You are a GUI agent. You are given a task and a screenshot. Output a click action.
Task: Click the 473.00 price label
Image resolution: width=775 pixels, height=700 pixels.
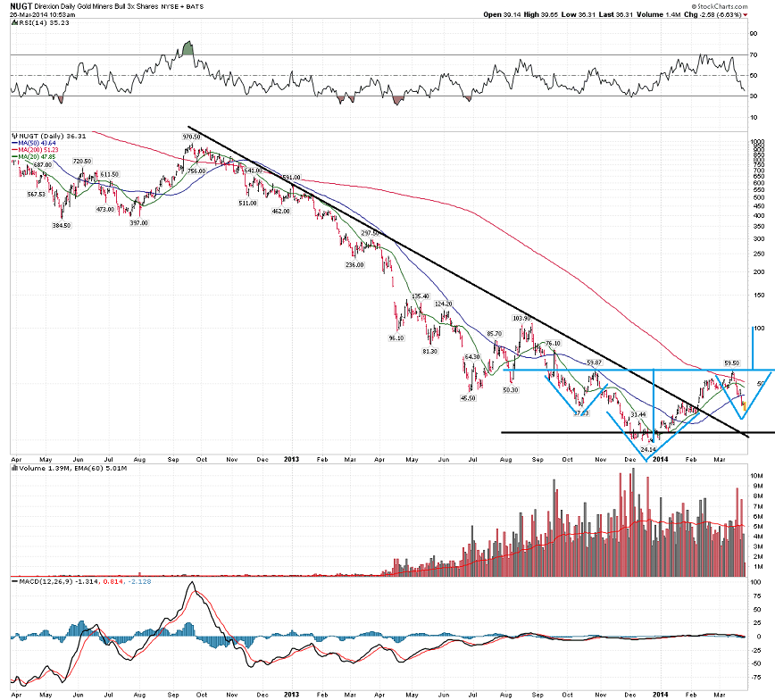coord(104,210)
